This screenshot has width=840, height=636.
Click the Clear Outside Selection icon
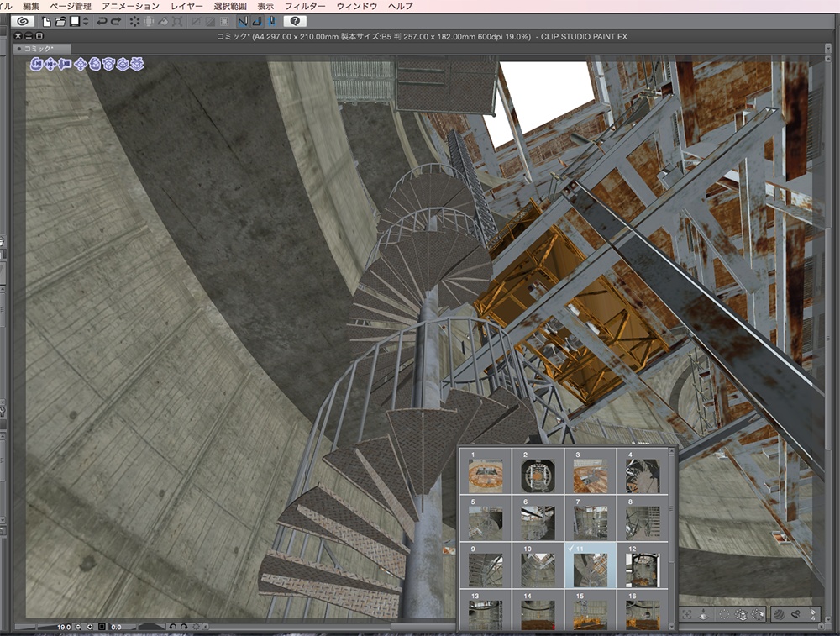point(149,22)
